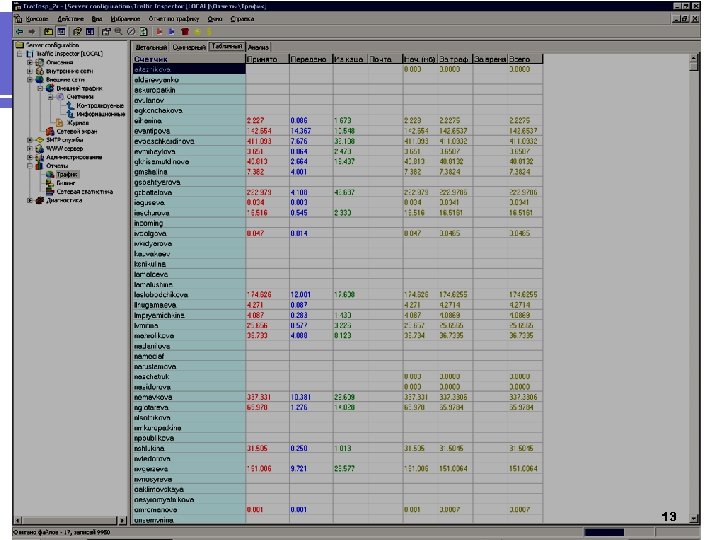720x540 pixels.
Task: Toggle the console tree show/hide icon
Action: [61, 31]
